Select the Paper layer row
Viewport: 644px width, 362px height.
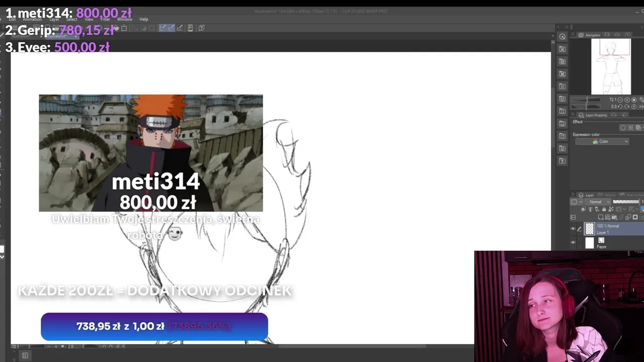coord(607,243)
